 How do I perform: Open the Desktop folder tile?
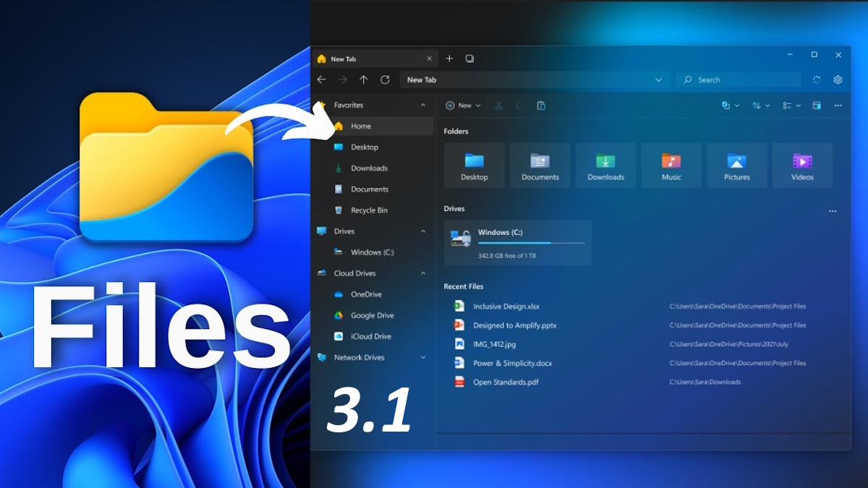coord(475,166)
